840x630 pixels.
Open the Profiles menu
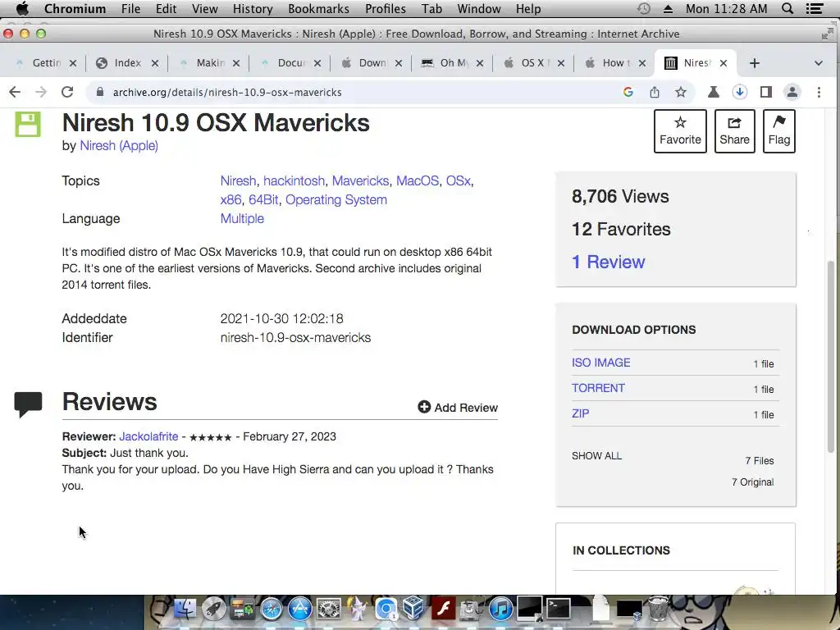(386, 8)
